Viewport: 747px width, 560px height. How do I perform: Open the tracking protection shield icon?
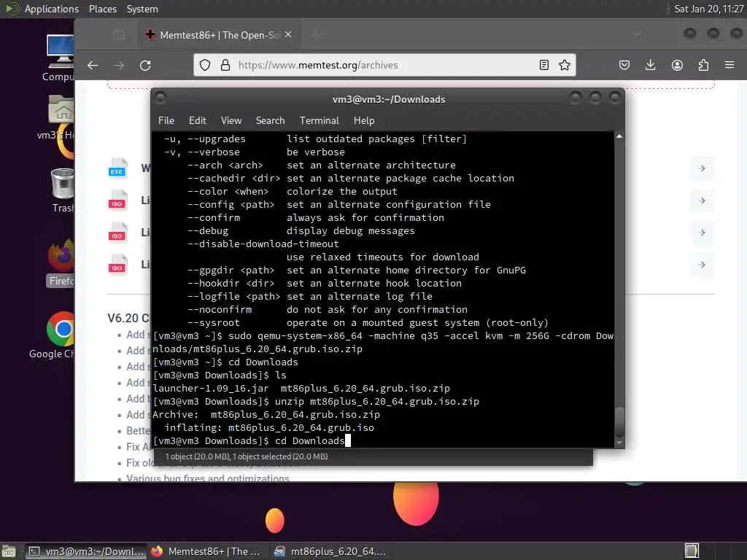click(205, 65)
